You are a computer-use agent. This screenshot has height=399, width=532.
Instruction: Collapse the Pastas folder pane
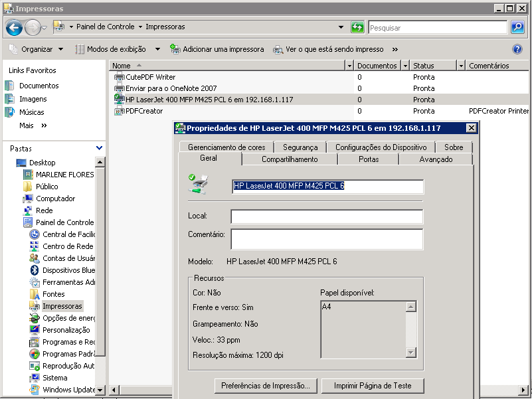pos(99,148)
